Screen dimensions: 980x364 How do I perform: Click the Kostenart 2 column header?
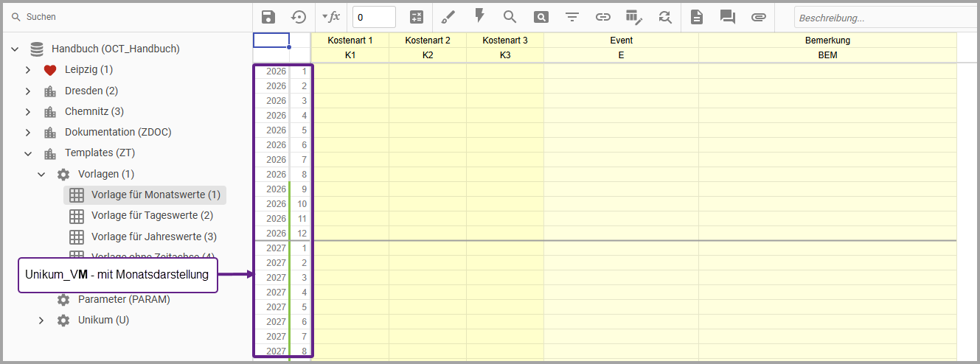428,41
